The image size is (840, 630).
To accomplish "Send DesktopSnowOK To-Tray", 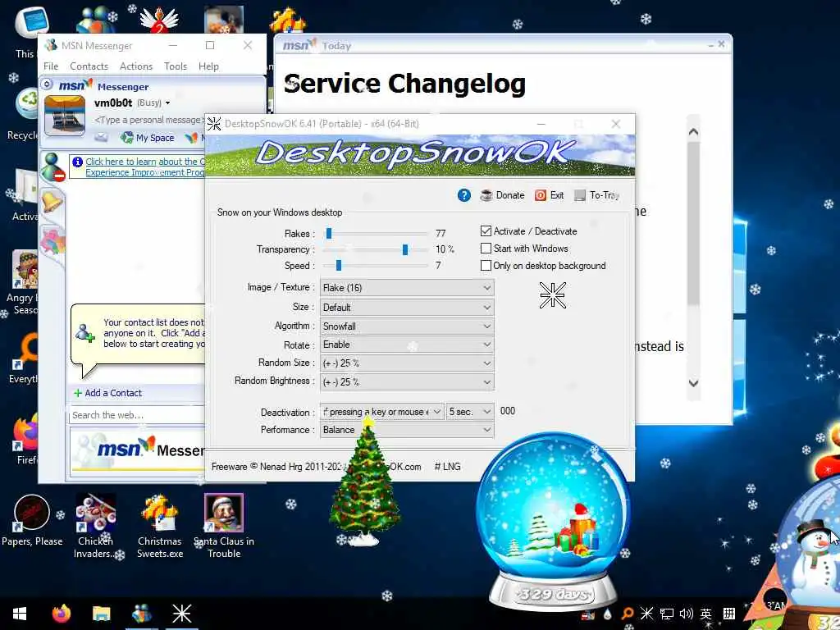I will 597,195.
